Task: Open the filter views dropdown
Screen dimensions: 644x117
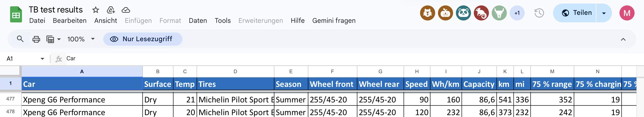Action: pos(54,39)
